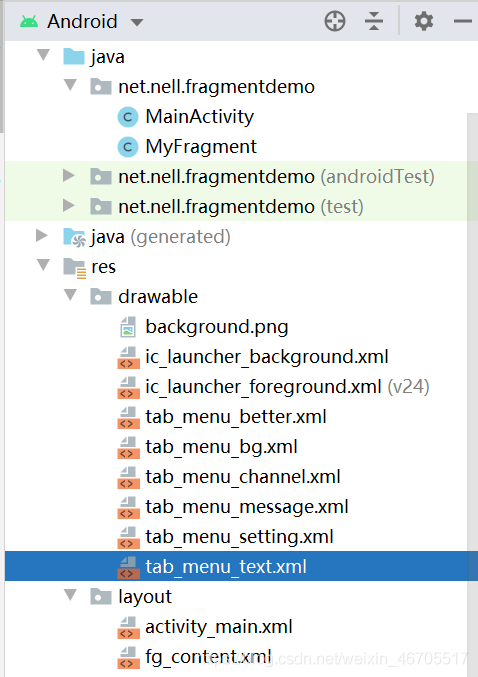Select the java folder label
Viewport: 478px width, 677px height.
pos(108,57)
